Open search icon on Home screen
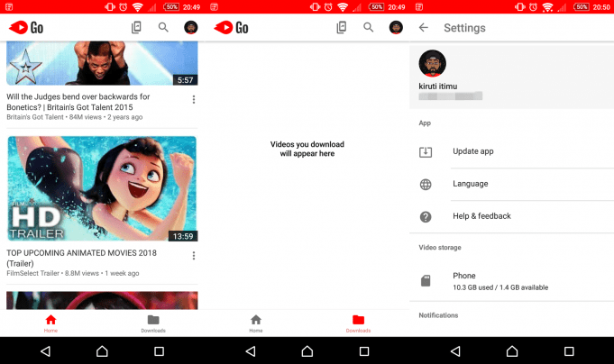 click(x=163, y=27)
